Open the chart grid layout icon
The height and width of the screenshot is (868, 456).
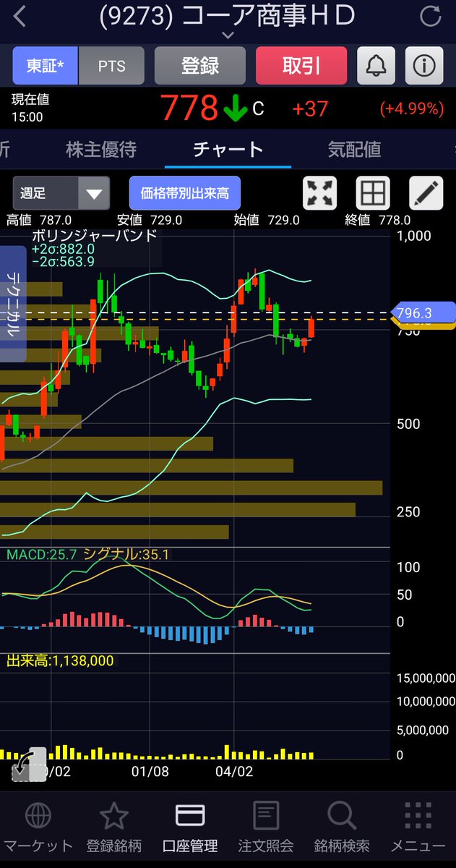point(374,193)
